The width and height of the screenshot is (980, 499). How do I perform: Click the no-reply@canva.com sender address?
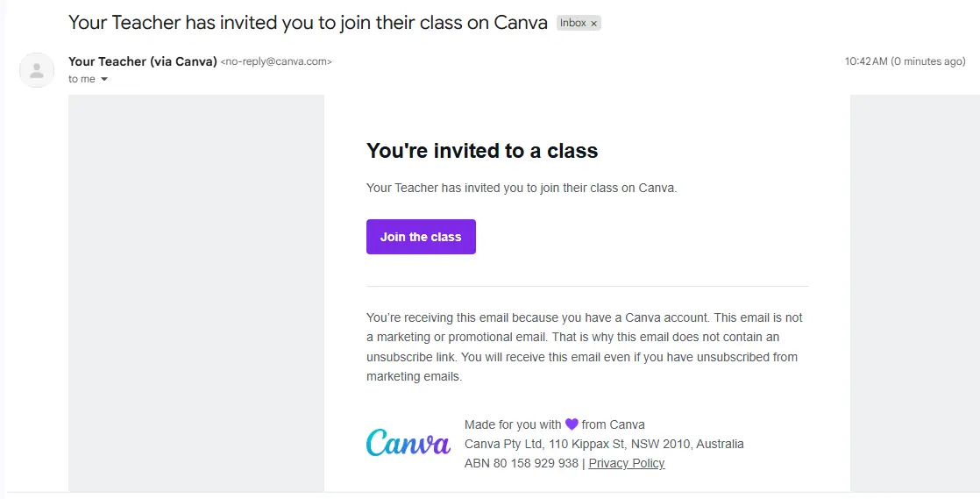(x=275, y=62)
